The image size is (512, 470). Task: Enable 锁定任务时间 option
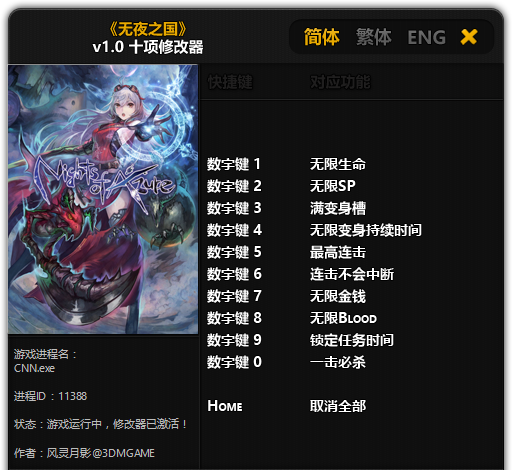pos(352,340)
